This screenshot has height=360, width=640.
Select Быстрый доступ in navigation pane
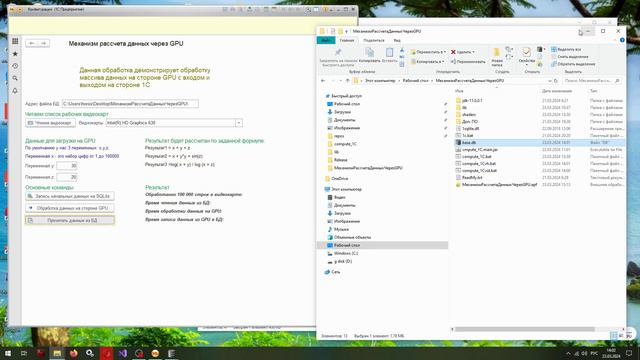(346, 96)
